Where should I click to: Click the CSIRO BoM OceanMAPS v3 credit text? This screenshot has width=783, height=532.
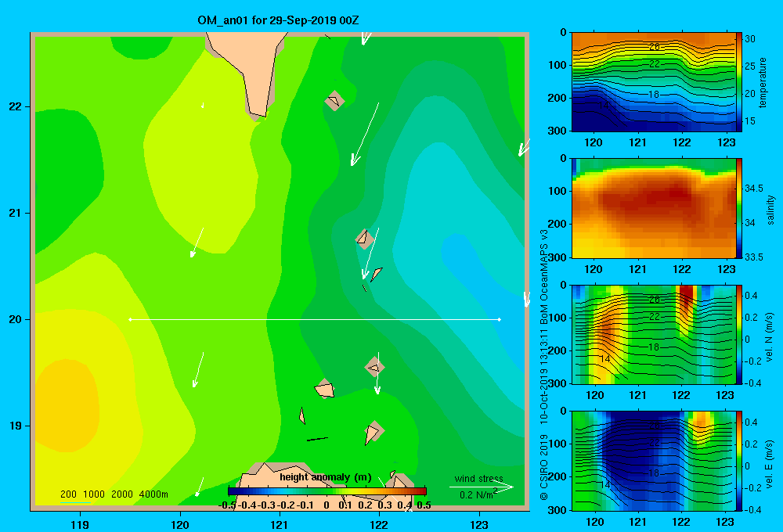point(544,365)
